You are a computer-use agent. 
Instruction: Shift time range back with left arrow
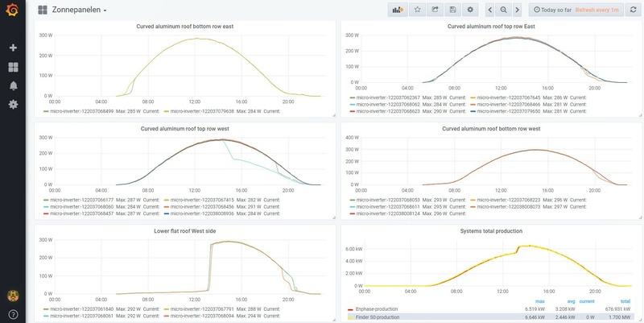pyautogui.click(x=489, y=10)
